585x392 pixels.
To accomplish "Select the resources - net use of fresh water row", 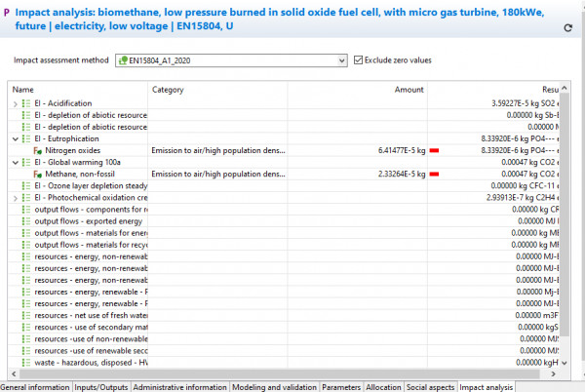I will (x=284, y=316).
